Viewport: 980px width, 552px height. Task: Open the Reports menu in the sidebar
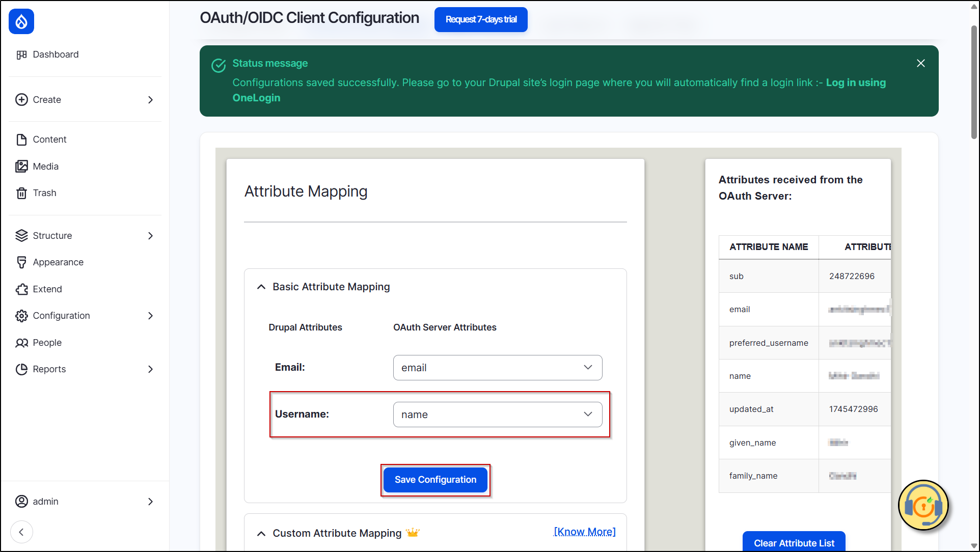coord(49,369)
